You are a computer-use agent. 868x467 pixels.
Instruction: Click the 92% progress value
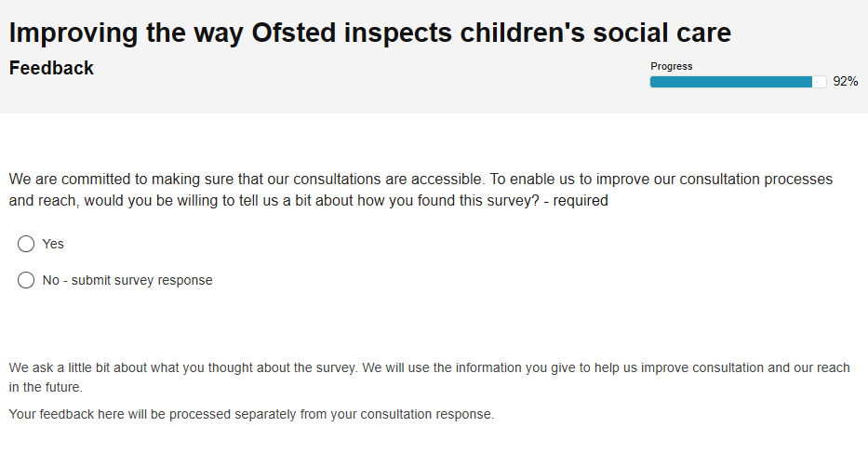coord(846,81)
